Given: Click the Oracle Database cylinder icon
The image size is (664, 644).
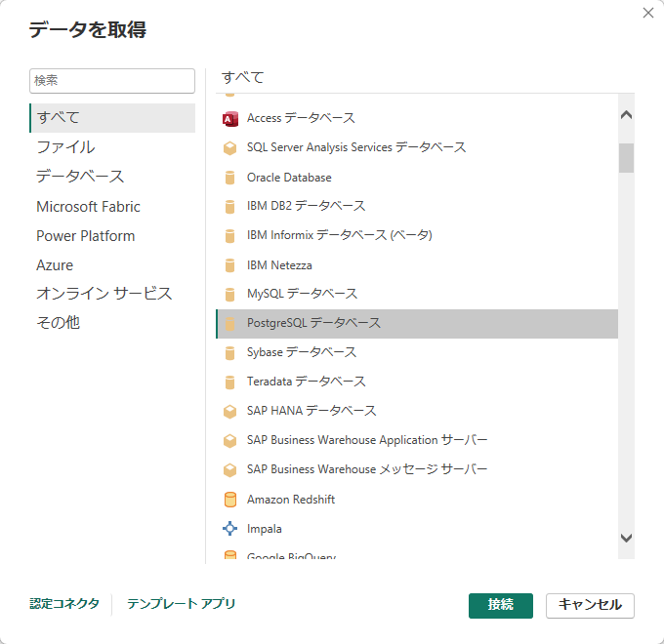Looking at the screenshot, I should click(229, 178).
